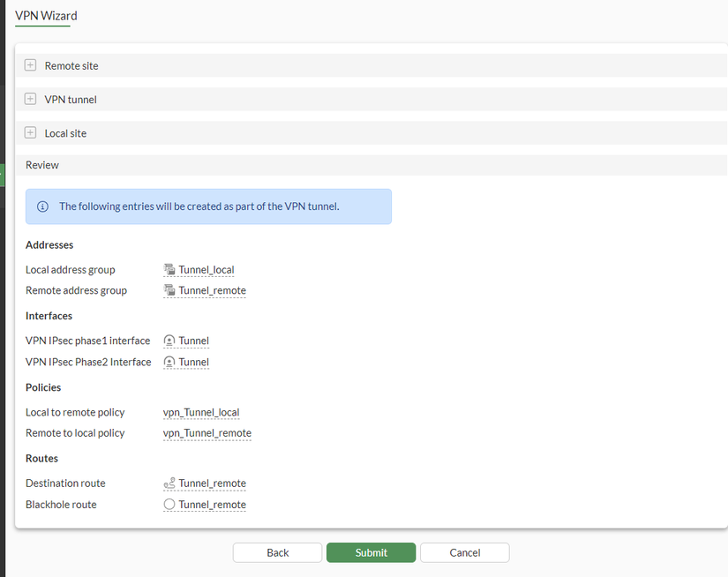Expand the Local site section

[x=31, y=133]
